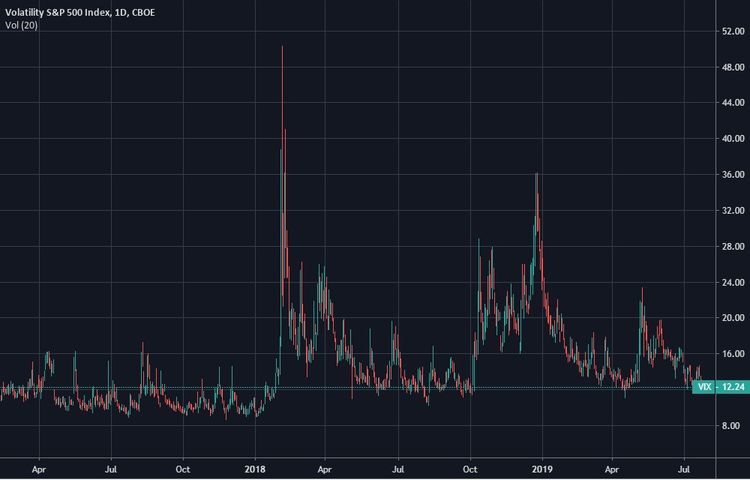Viewport: 750px width, 480px height.
Task: Click the 40.00 price axis label
Action: pos(733,139)
